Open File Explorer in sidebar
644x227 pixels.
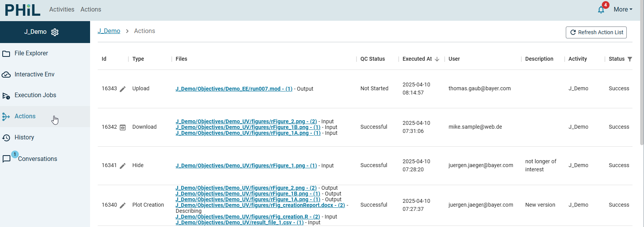click(x=31, y=53)
